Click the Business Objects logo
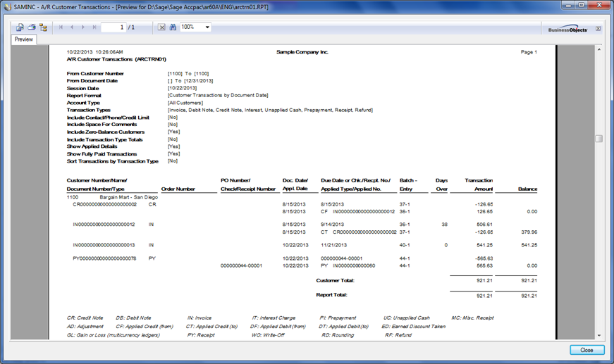Viewport: 614px width, 364px height. tap(567, 30)
